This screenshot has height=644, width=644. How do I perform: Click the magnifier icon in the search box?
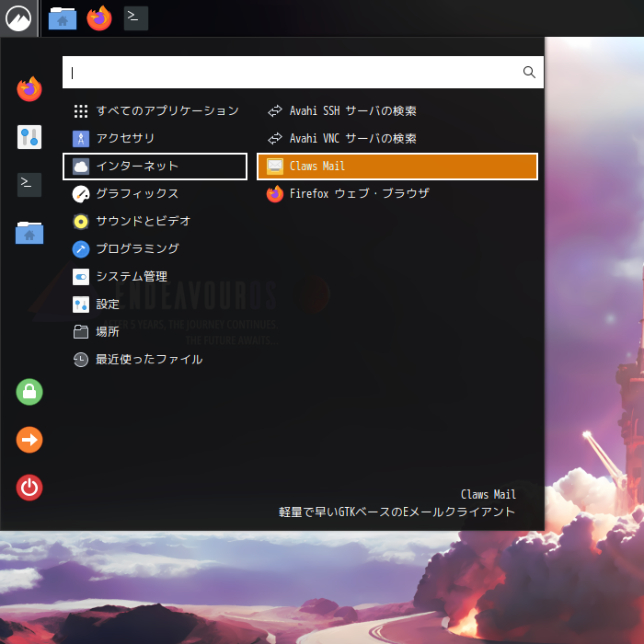[x=529, y=73]
